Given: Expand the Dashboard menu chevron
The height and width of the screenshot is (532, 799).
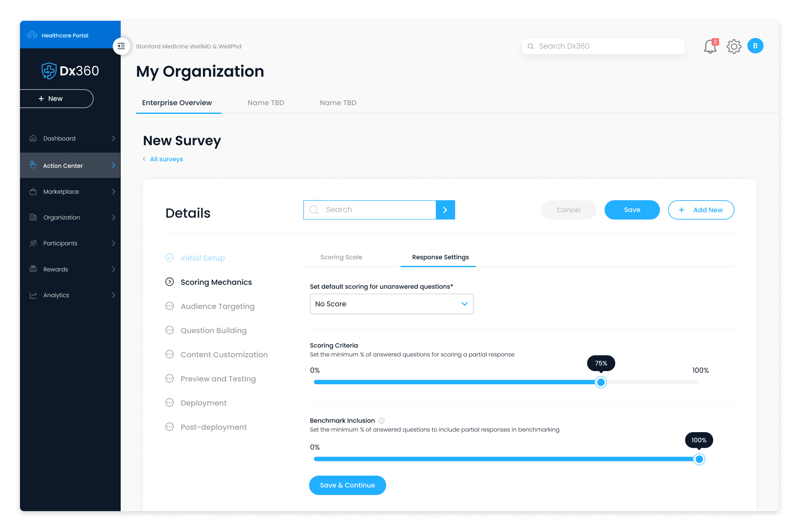Looking at the screenshot, I should pyautogui.click(x=113, y=138).
